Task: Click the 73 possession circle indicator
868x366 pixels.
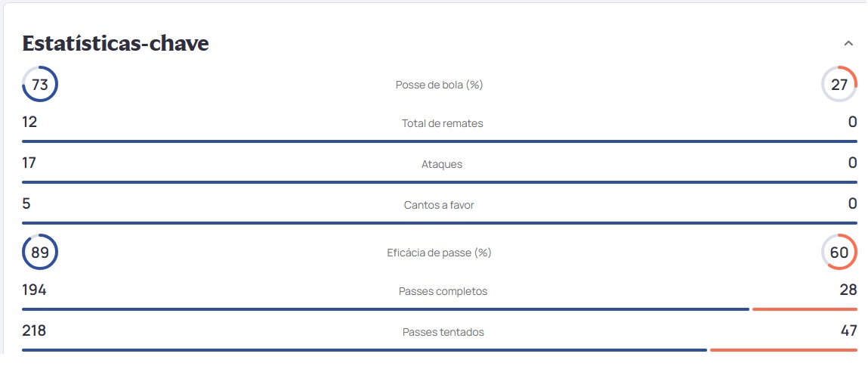Action: [x=40, y=84]
